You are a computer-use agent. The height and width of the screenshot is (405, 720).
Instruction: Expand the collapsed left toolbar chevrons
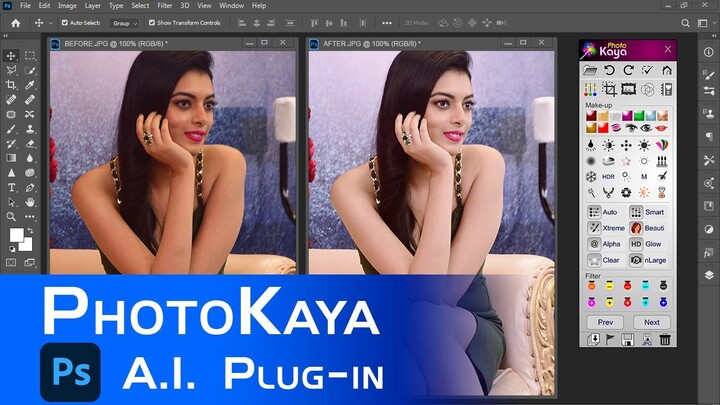6,35
